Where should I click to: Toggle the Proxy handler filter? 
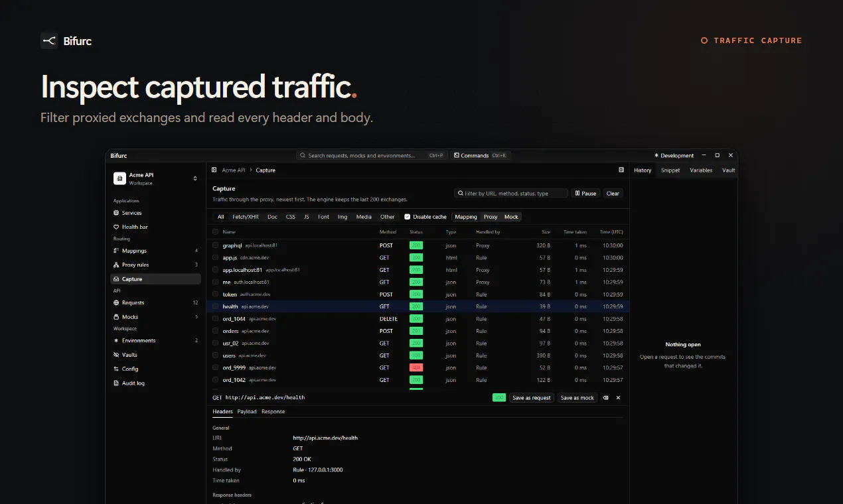point(491,217)
